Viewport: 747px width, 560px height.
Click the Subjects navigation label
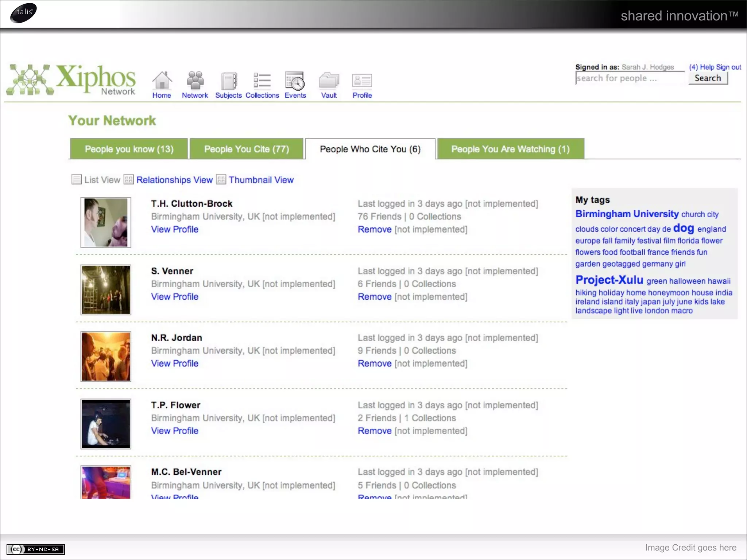pos(228,95)
